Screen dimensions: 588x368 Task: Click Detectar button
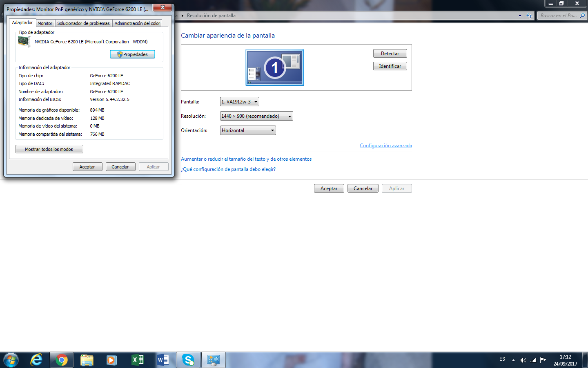point(390,54)
